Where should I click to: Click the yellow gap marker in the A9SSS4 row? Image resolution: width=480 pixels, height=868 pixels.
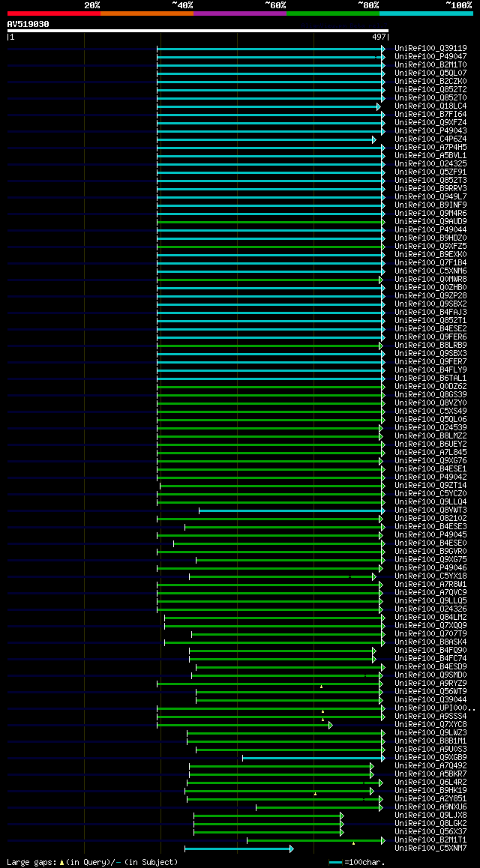point(322,720)
